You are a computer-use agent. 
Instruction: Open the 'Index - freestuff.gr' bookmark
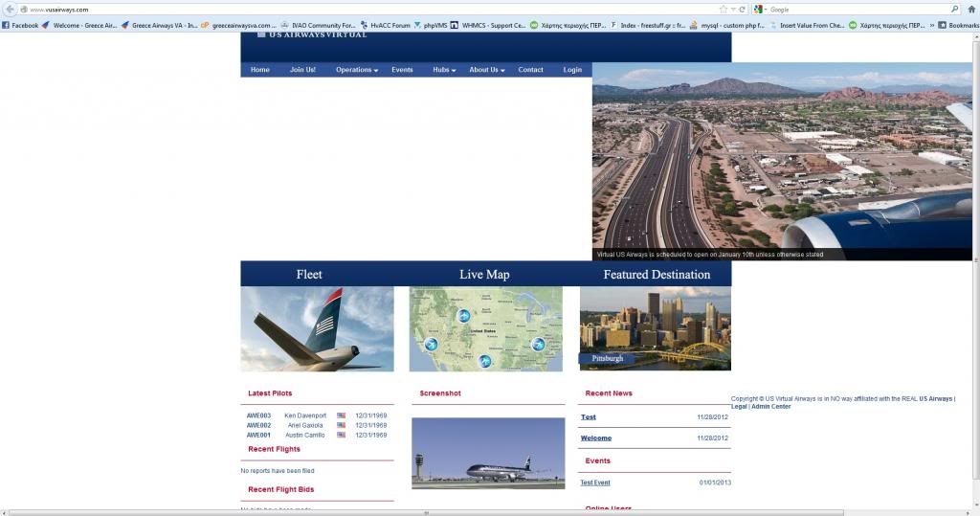tap(648, 26)
